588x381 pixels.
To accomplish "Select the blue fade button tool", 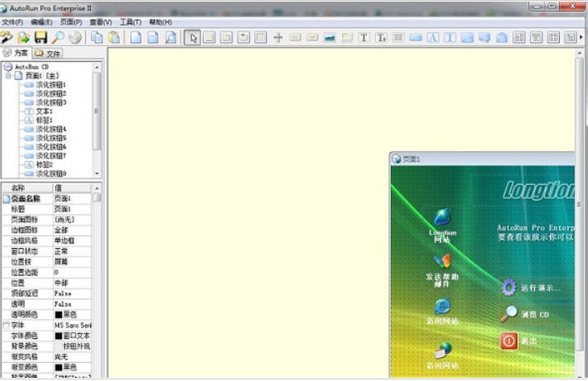I will tap(415, 37).
